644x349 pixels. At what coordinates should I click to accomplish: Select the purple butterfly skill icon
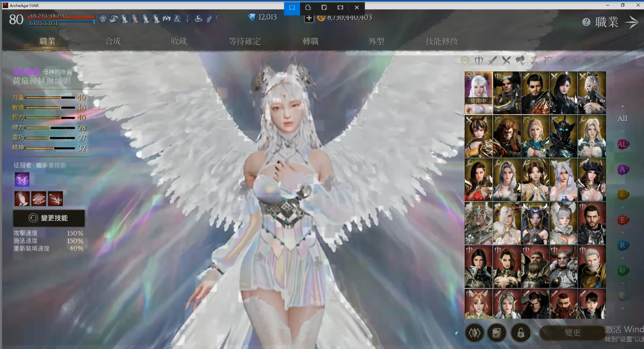point(22,179)
